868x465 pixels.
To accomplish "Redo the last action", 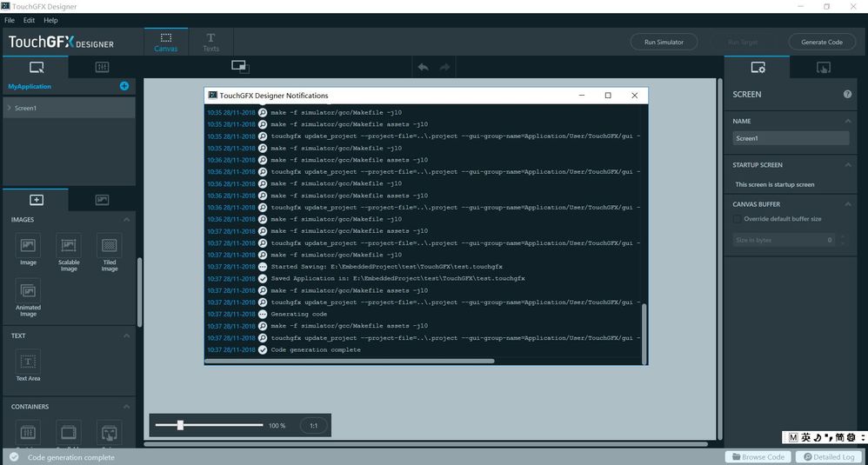I will click(x=444, y=67).
